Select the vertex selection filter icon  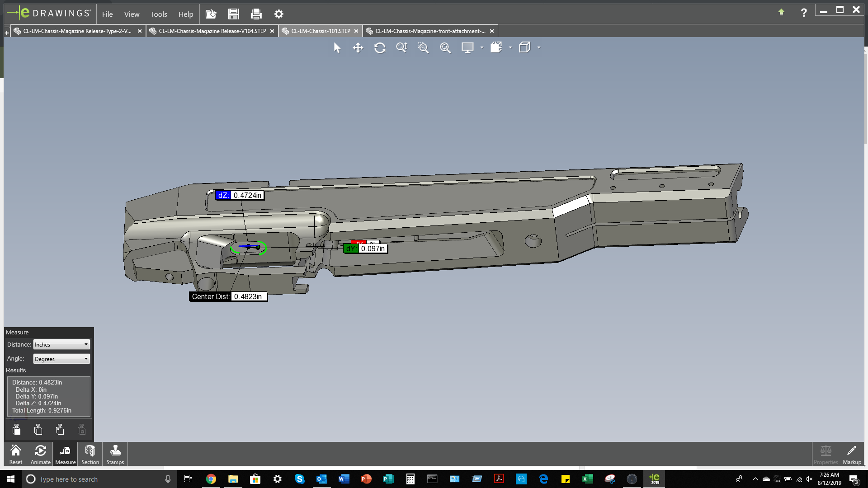click(60, 429)
